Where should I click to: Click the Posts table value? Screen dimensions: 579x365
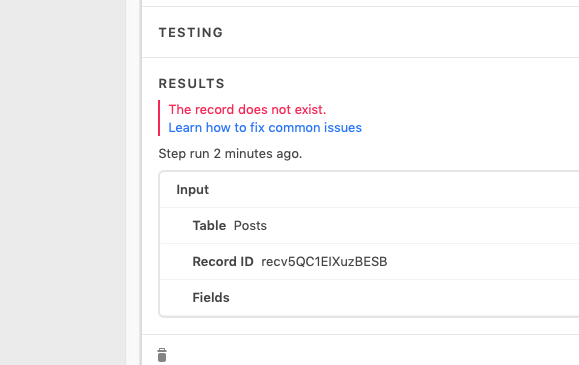pos(250,225)
